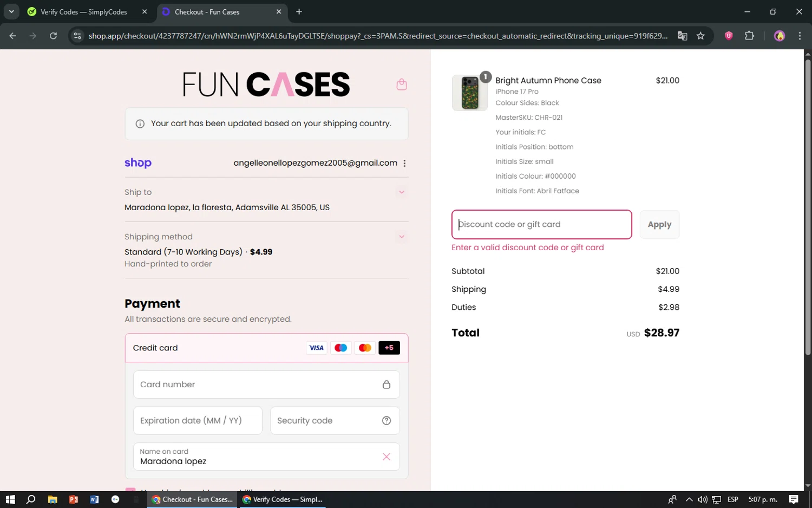
Task: Switch to Verify Codes — SimplyCodes tab
Action: tap(84, 12)
